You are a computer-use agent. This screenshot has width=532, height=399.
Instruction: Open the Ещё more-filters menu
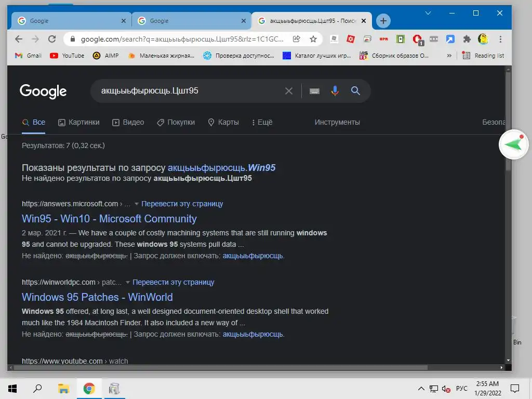[262, 122]
